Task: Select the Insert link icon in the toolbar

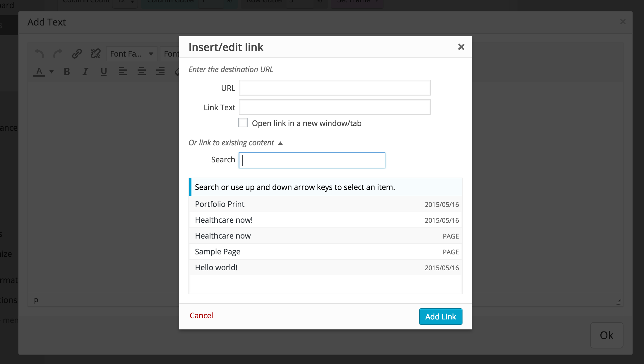Action: [x=77, y=54]
